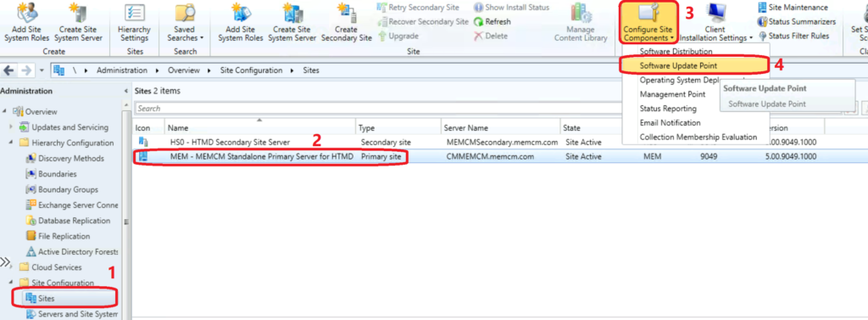Screen dimensions: 868x320
Task: Click MEMCMSecondary.memcm.com server name cell
Action: coord(502,142)
